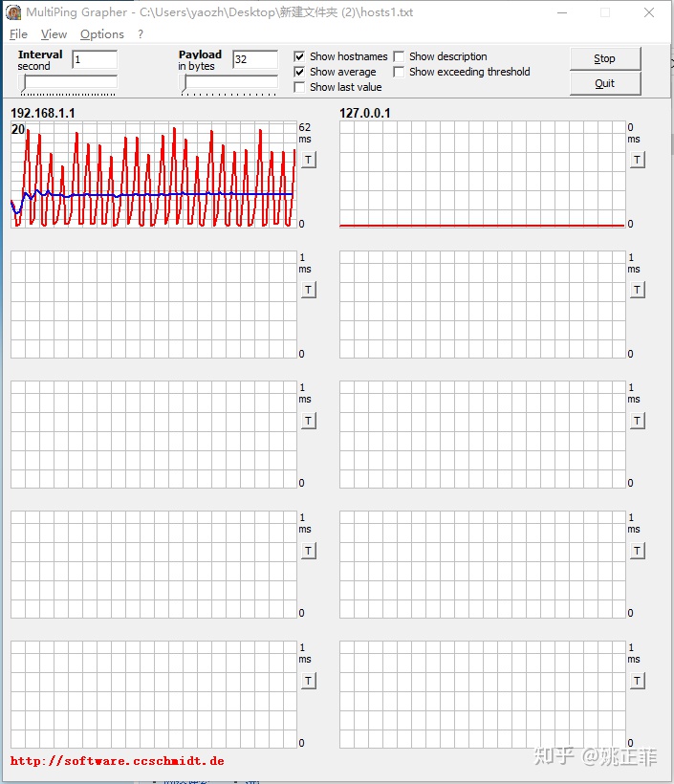Open the Options menu
Image resolution: width=674 pixels, height=784 pixels.
pos(102,33)
